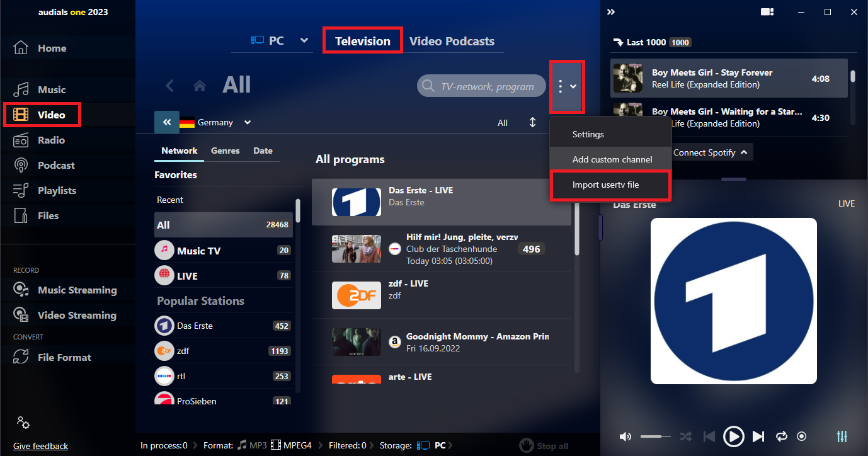Click the Last 1000 playlist header
The image size is (868, 456).
651,42
